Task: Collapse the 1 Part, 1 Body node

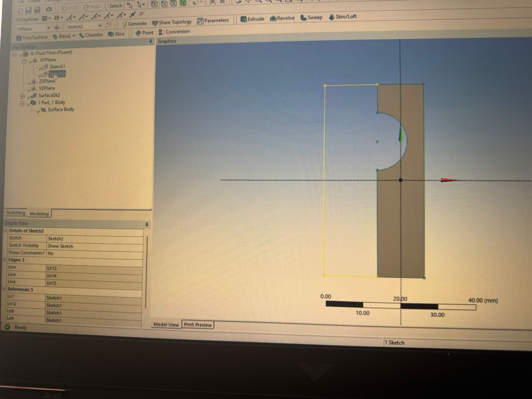Action: pyautogui.click(x=22, y=103)
